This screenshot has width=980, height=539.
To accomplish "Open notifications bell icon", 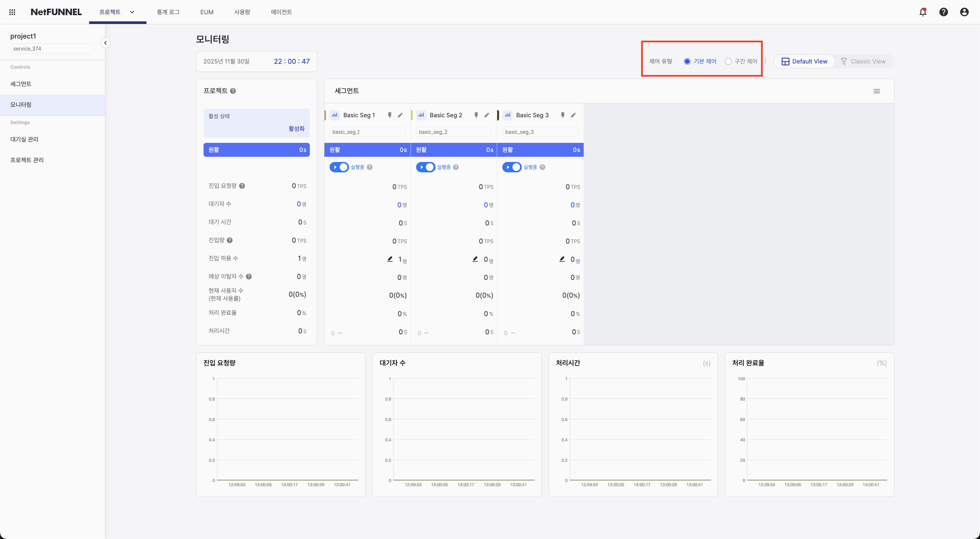I will pos(923,12).
